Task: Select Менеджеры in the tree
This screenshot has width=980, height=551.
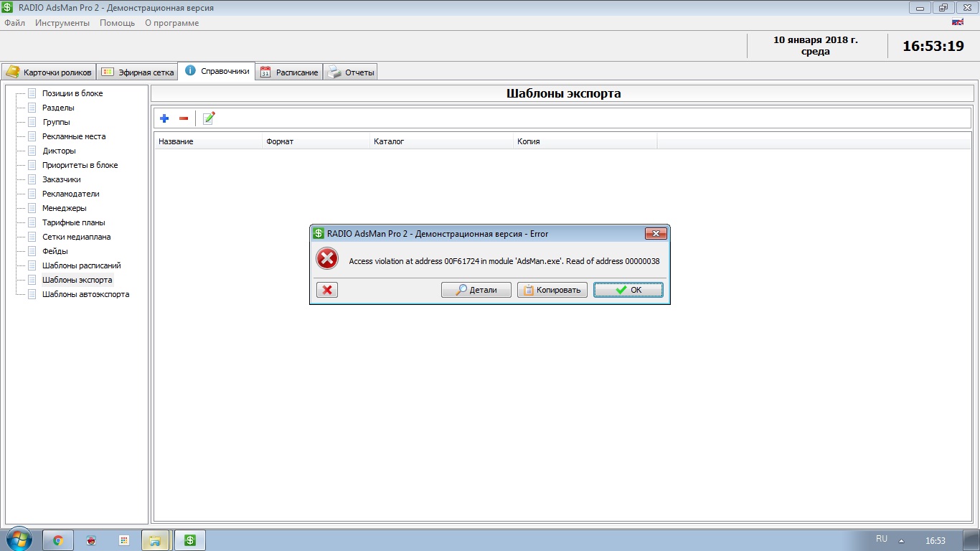Action: [x=65, y=208]
